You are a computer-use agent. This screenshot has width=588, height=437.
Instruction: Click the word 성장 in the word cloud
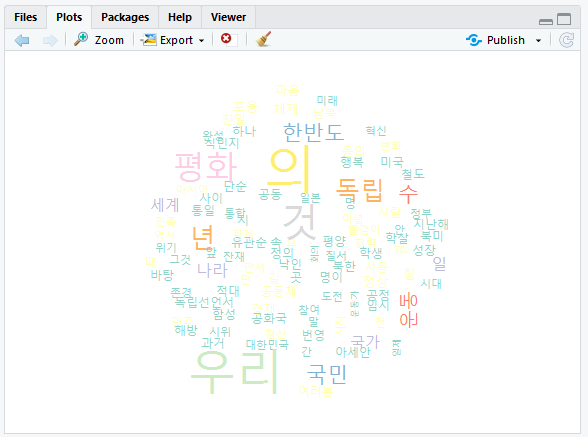[x=424, y=250]
